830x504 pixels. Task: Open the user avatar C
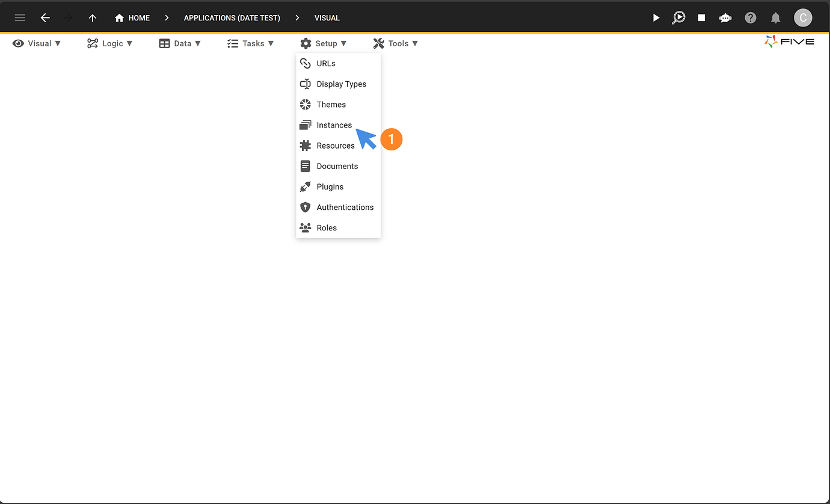802,18
